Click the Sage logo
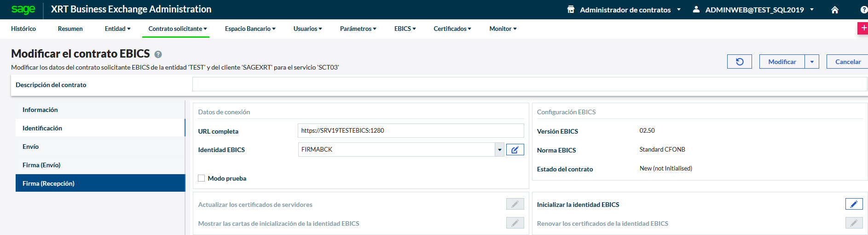 coord(23,9)
